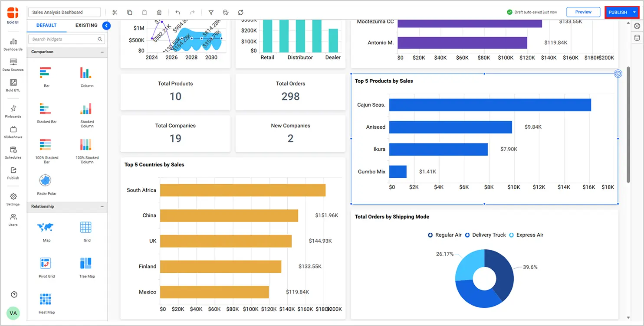The image size is (644, 326).
Task: Open the right panel properties gear icon
Action: coord(637,26)
